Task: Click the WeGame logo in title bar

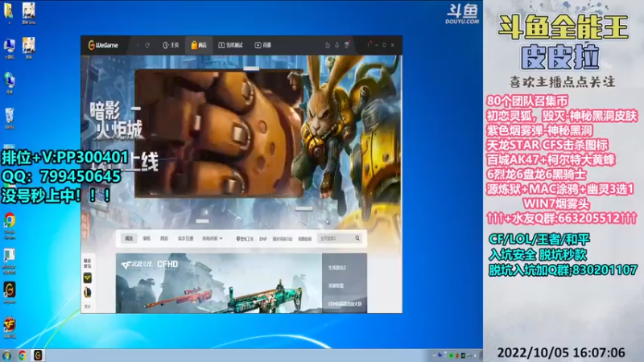Action: (103, 45)
